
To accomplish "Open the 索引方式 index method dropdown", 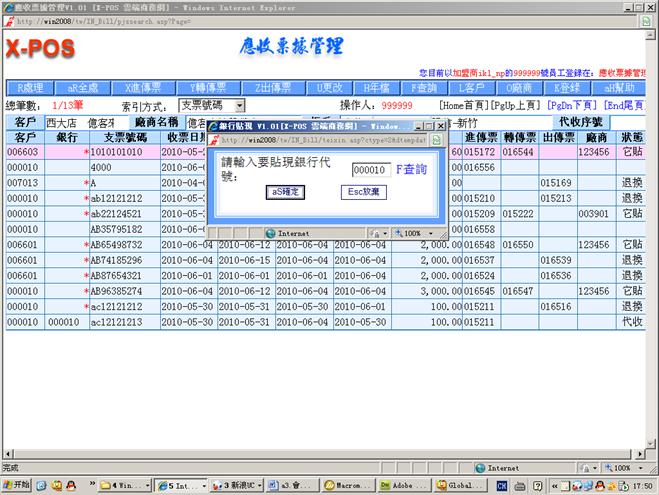I will 212,105.
